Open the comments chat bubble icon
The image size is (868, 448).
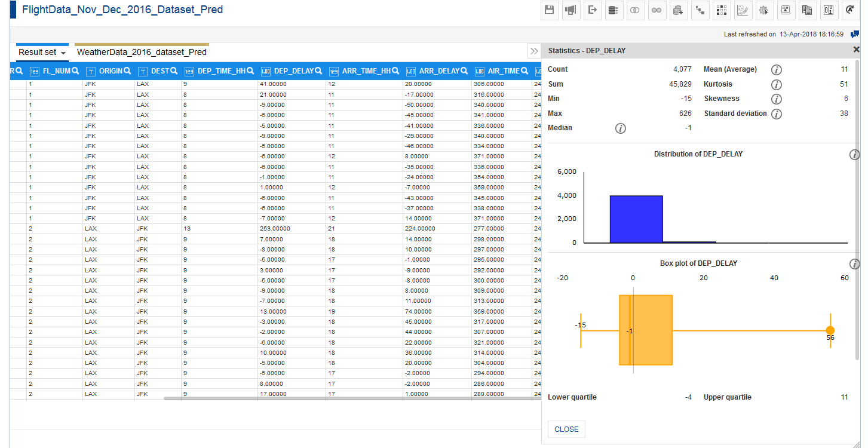(x=855, y=34)
